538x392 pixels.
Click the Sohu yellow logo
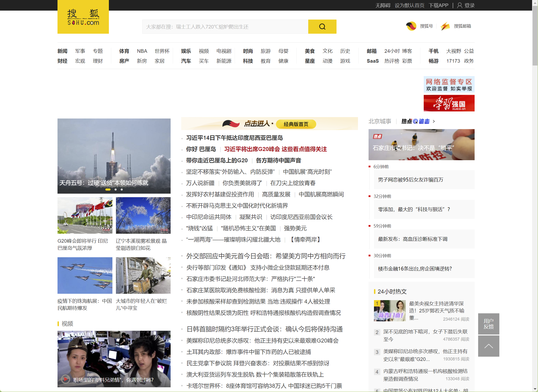83,17
